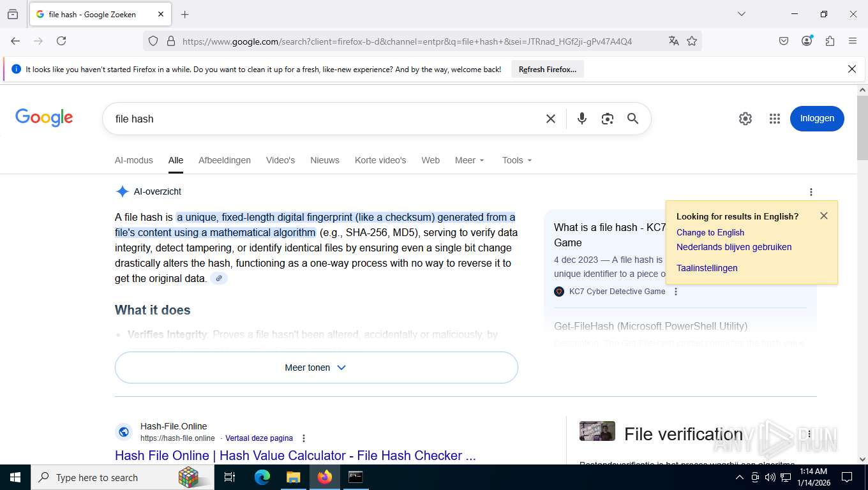
Task: Open Get-FileHash PowerShell Utility source
Action: click(x=650, y=326)
